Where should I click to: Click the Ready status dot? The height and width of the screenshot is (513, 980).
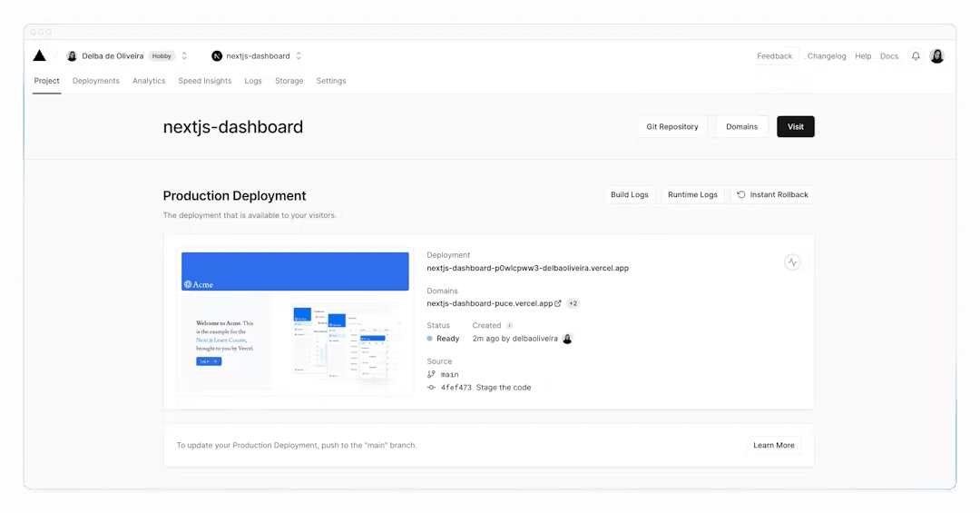tap(430, 339)
